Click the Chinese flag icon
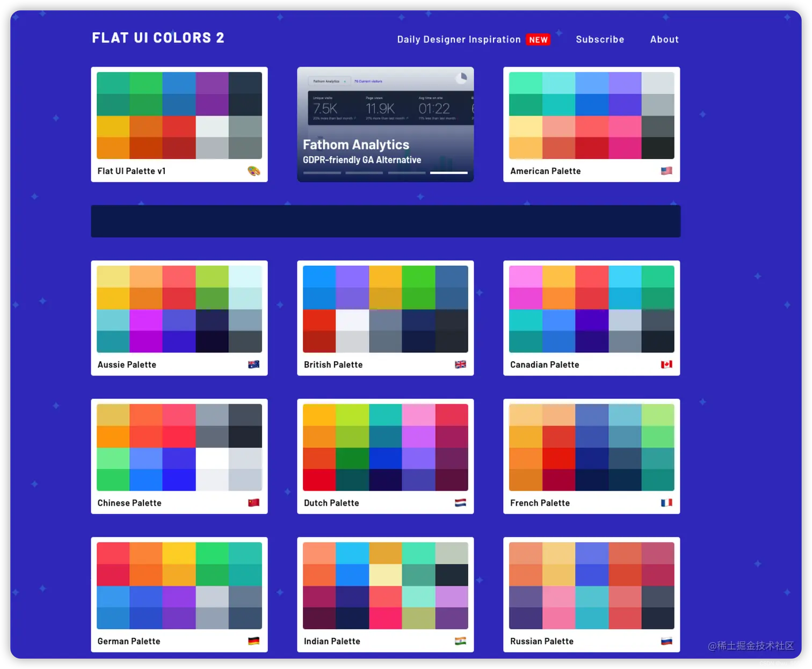The height and width of the screenshot is (669, 812). pyautogui.click(x=253, y=503)
